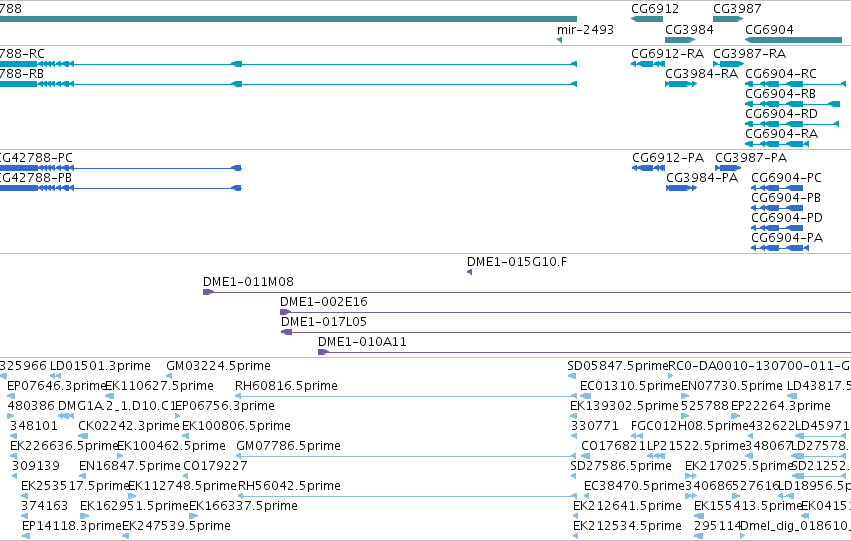
Task: Select the DME1-015G10.F feature
Action: (516, 262)
